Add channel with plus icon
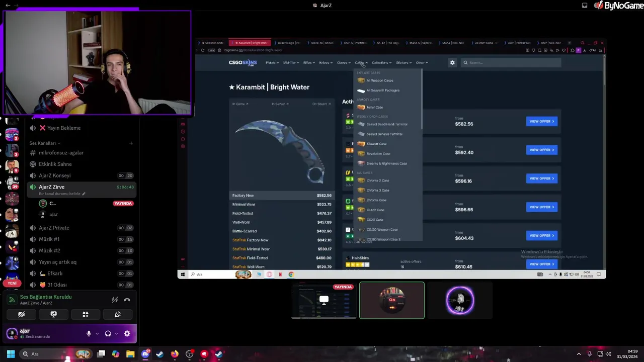The height and width of the screenshot is (362, 644). [x=131, y=143]
